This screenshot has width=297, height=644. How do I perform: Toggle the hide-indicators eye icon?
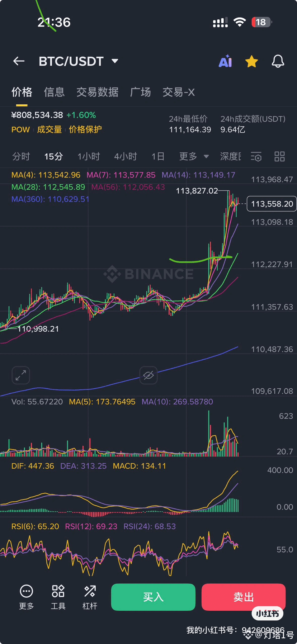click(x=148, y=375)
